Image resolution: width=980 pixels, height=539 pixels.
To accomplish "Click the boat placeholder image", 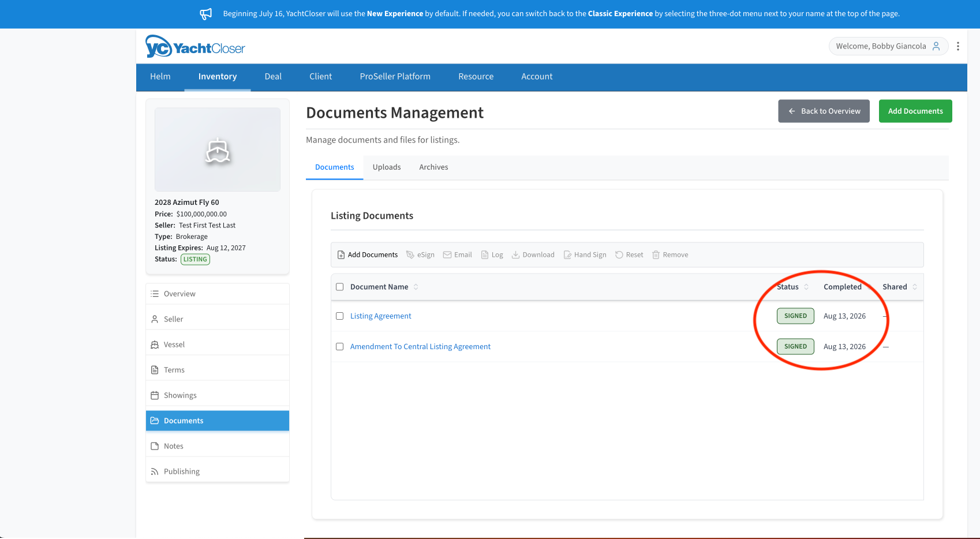I will click(218, 149).
